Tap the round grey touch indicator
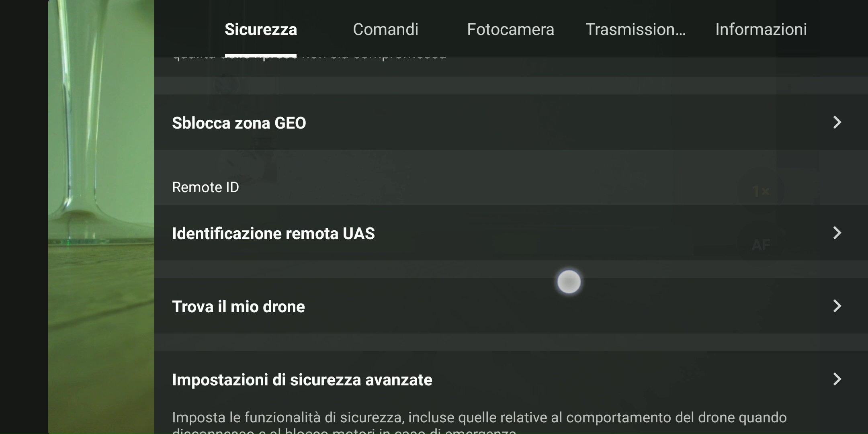 click(x=569, y=282)
